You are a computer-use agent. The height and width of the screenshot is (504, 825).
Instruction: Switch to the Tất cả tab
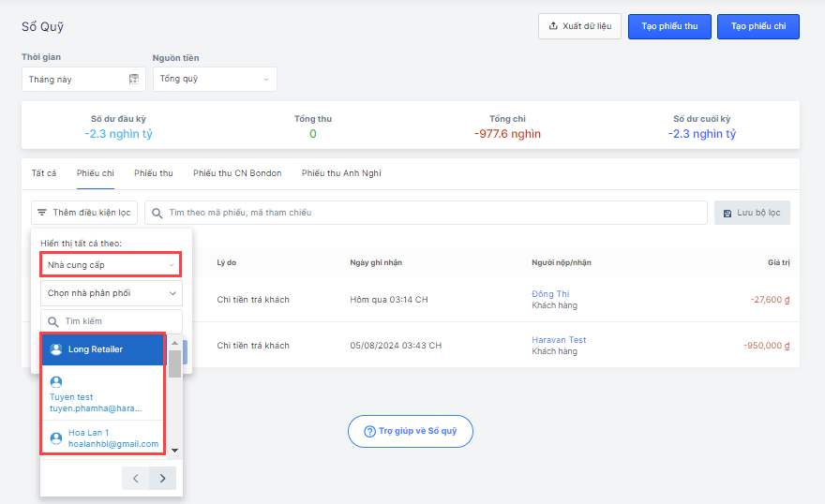point(44,173)
